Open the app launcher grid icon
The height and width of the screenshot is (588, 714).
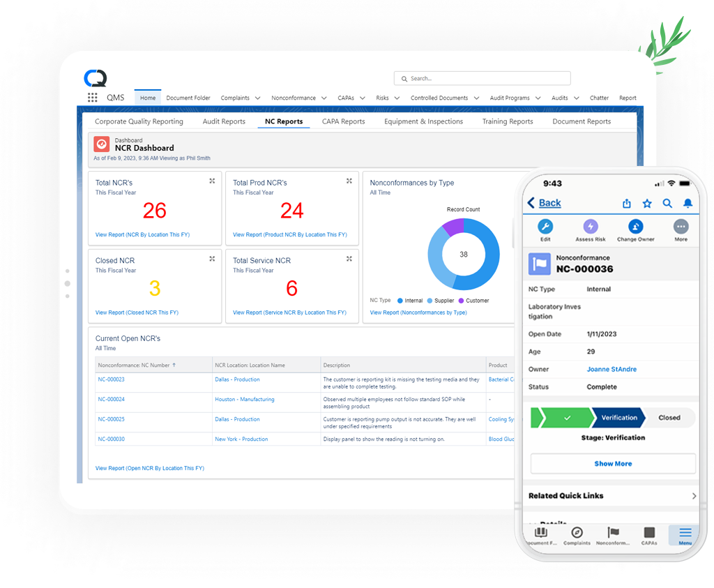92,98
